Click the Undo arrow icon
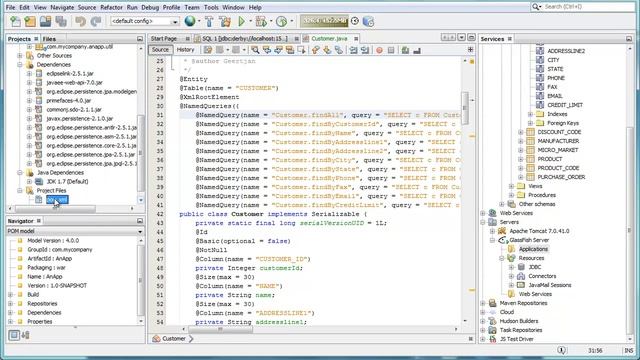 click(80, 21)
